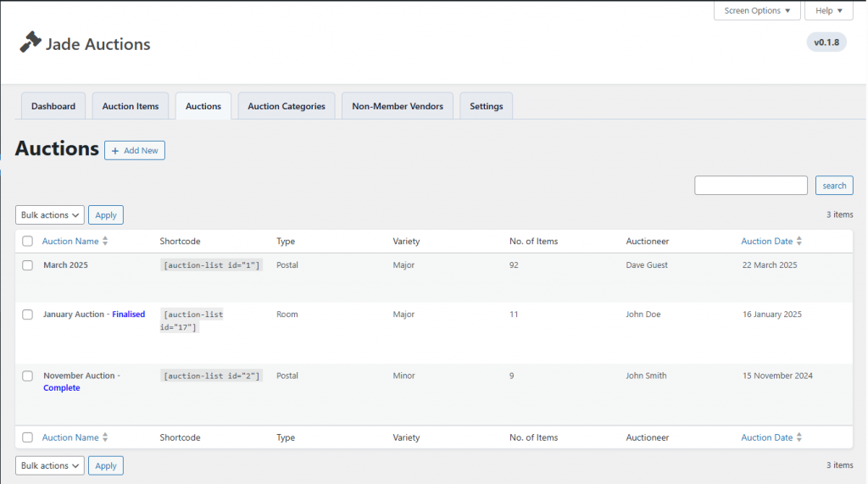Tick the checkbox for March 2025 auction

point(28,265)
